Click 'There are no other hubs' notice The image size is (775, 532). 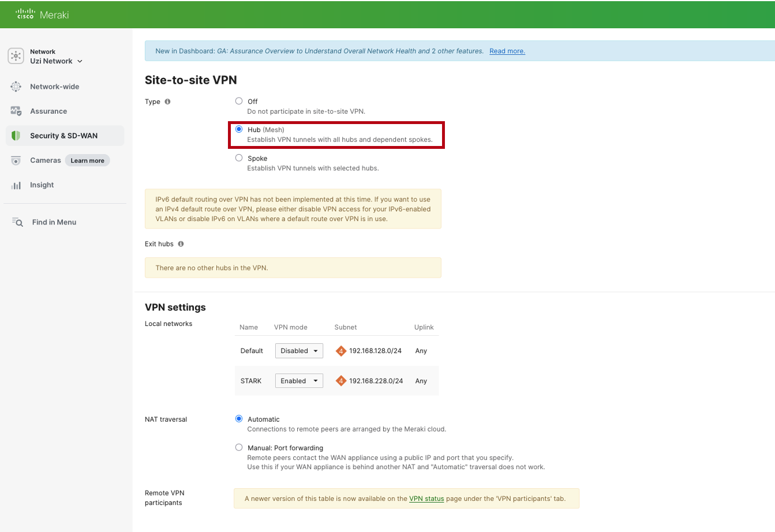[x=293, y=268]
